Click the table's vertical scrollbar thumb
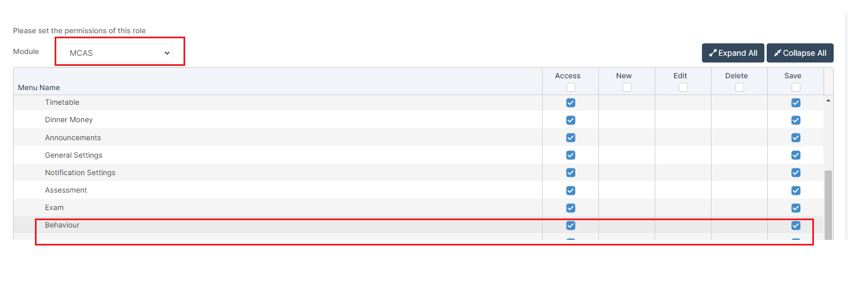868x281 pixels. pos(828,206)
